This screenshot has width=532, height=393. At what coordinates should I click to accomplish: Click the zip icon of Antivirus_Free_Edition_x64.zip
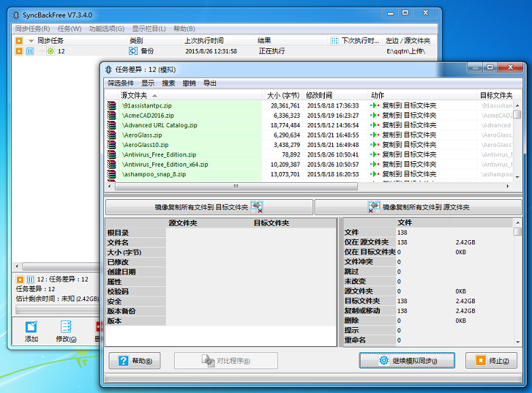pyautogui.click(x=111, y=165)
